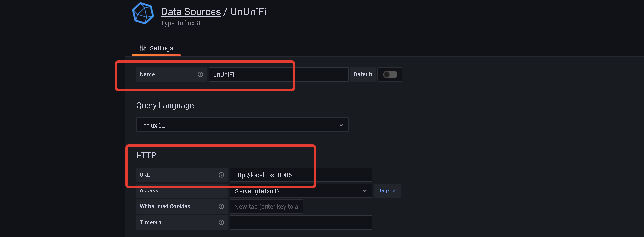
Task: Click the empty Timeout input field
Action: [x=301, y=222]
